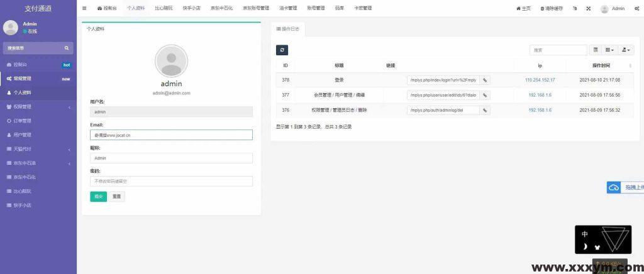Click the fullscreen expand icon in top bar
644x274 pixels.
point(588,9)
